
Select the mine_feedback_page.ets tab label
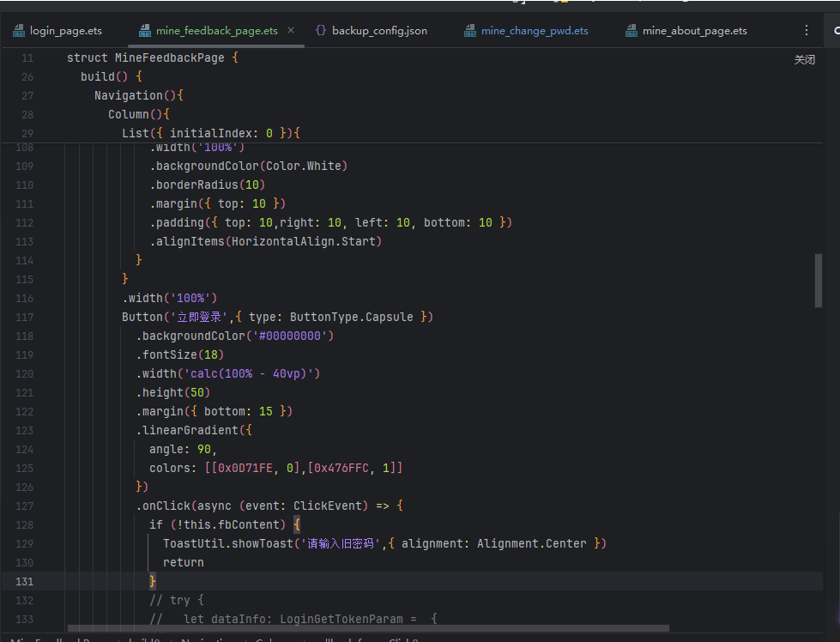216,31
